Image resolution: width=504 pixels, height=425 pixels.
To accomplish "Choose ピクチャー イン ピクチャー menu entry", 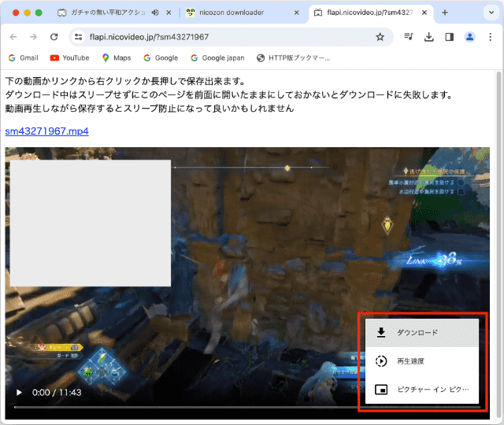I will tap(422, 390).
